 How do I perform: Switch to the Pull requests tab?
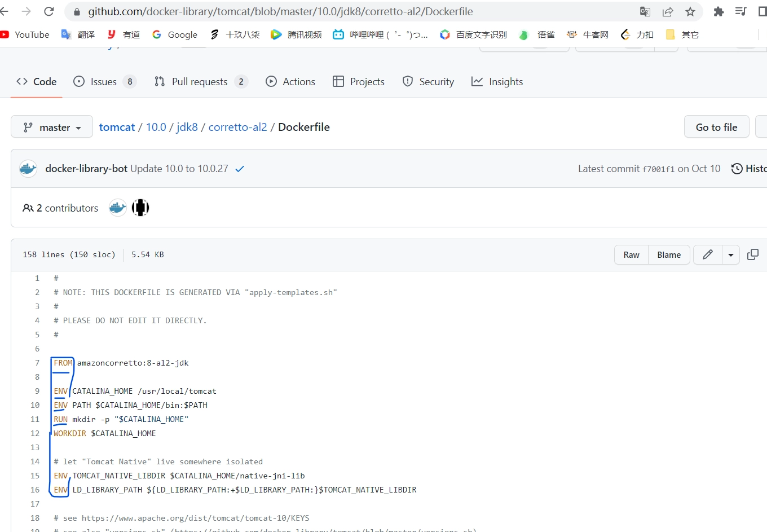pyautogui.click(x=200, y=82)
